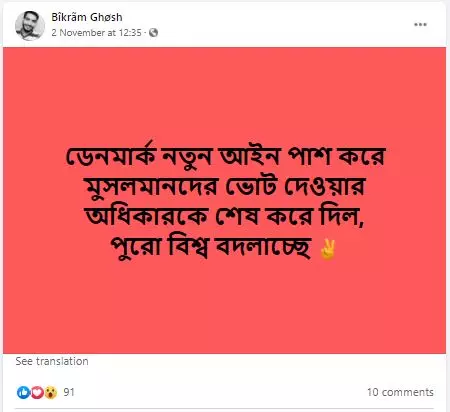
Task: Open the list of 91 reactions
Action: (x=69, y=392)
